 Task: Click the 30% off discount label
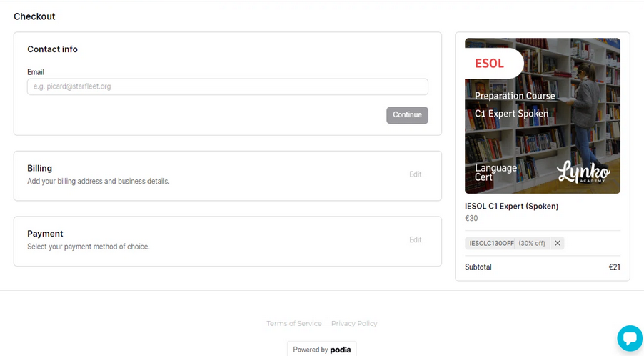[532, 243]
